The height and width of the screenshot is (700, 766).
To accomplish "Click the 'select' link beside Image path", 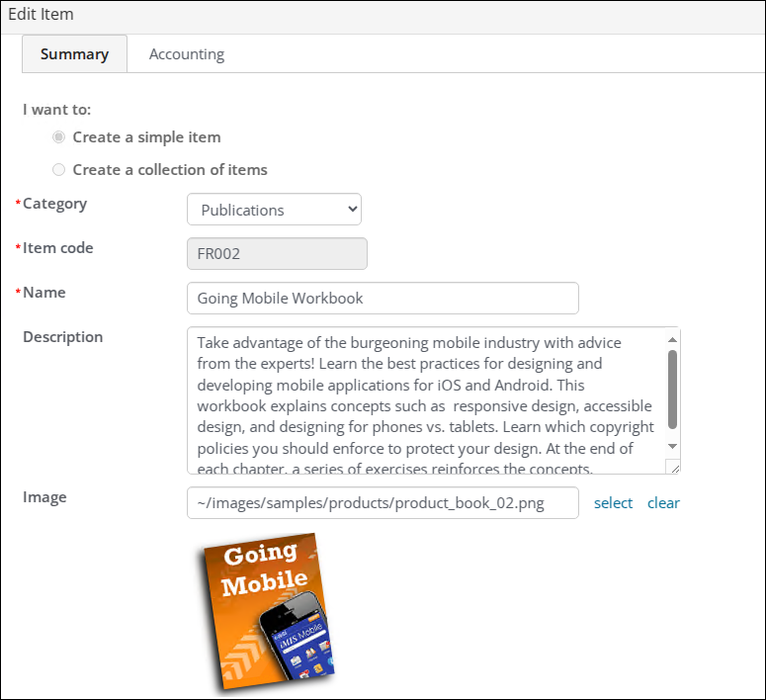I will 613,503.
